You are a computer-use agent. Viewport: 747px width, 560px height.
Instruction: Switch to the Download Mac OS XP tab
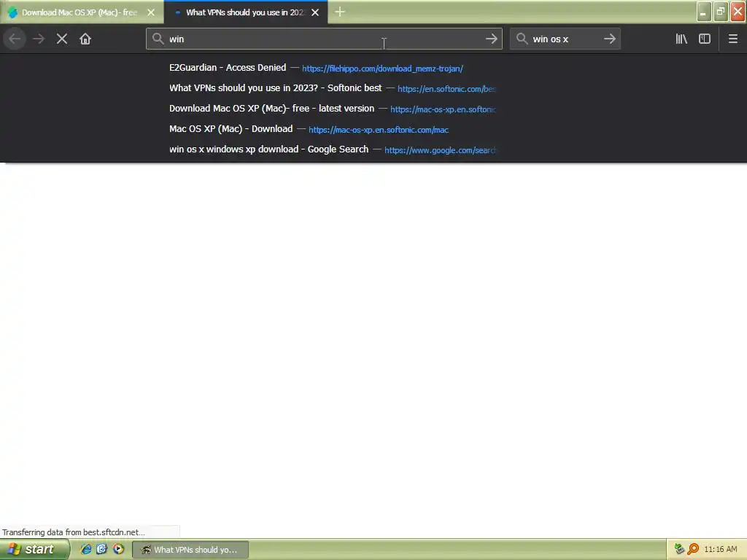[x=80, y=12]
